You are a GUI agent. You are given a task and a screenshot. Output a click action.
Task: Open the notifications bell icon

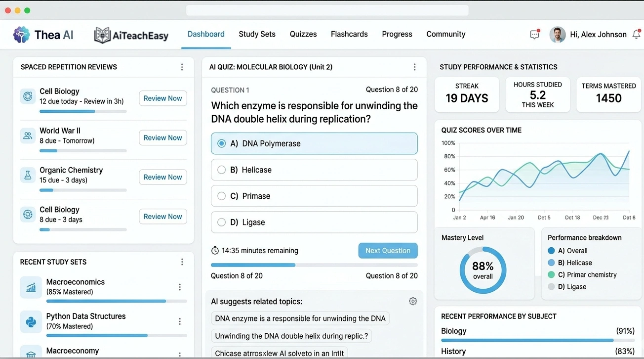[636, 35]
